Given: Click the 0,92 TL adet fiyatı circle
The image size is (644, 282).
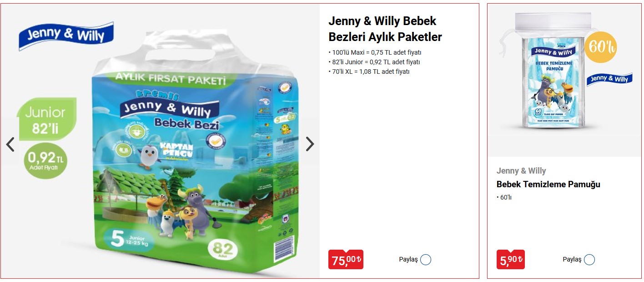Looking at the screenshot, I should 45,161.
